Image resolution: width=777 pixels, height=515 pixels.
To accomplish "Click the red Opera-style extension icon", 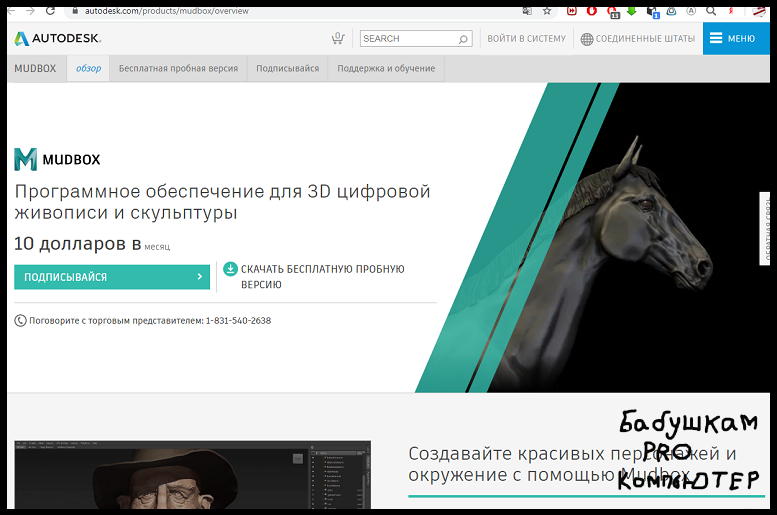I will coord(592,11).
